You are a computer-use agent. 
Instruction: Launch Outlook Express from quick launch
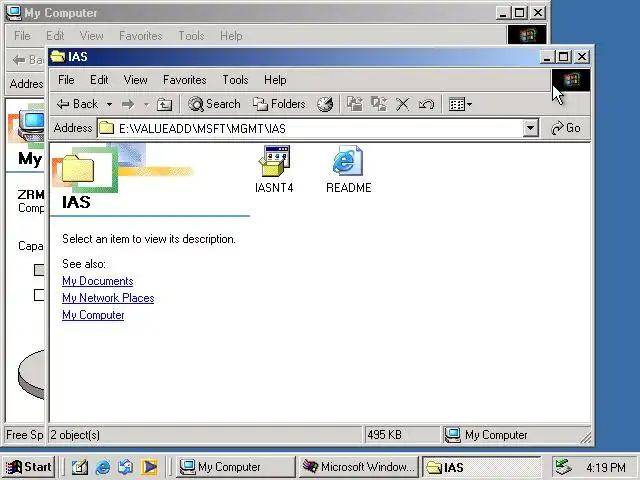point(126,467)
